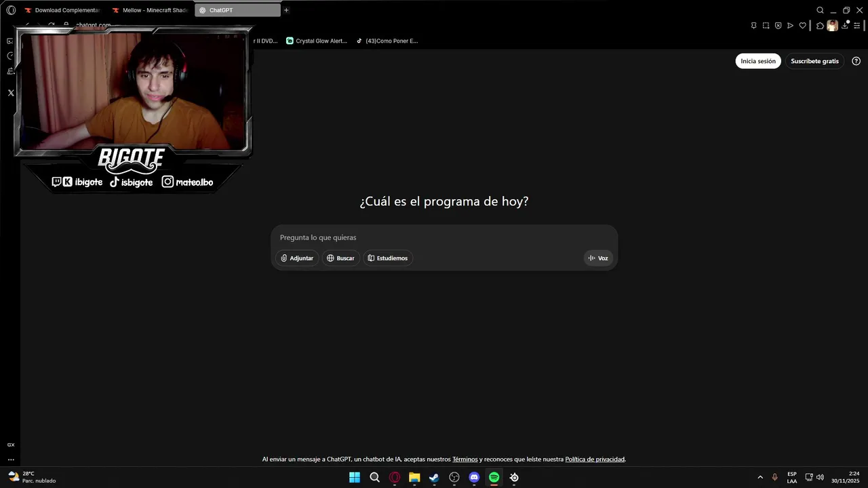Open X Twitter in Opera sidebar
Viewport: 868px width, 488px height.
(11, 93)
